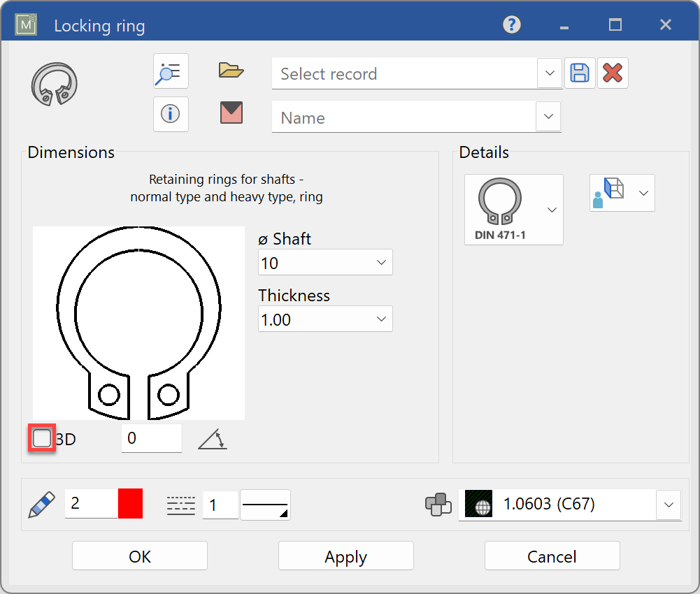Open the DIN 471-1 standard selector
This screenshot has height=594, width=700.
pos(552,209)
